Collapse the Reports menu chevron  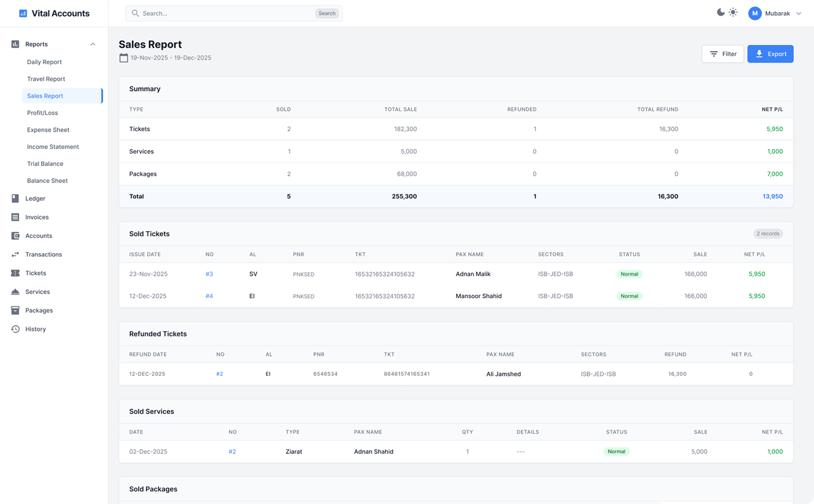click(x=93, y=44)
